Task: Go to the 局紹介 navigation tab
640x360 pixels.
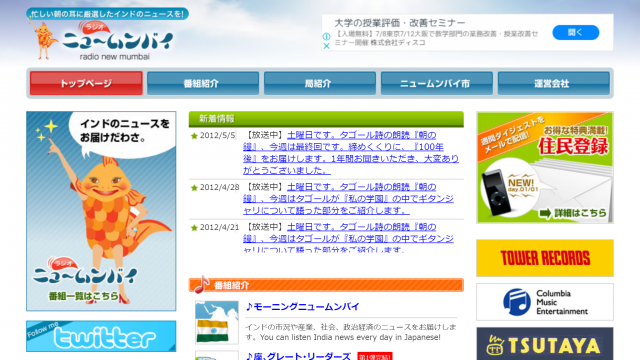Action: tap(320, 83)
